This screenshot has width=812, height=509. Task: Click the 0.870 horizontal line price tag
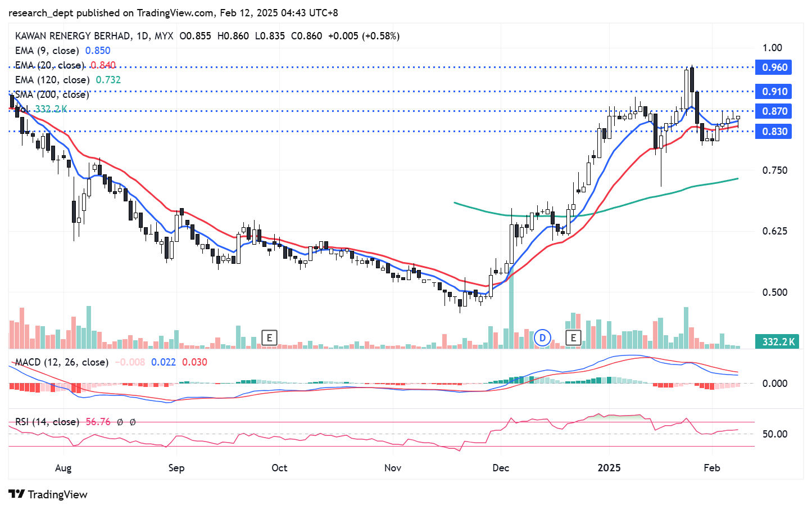point(774,111)
